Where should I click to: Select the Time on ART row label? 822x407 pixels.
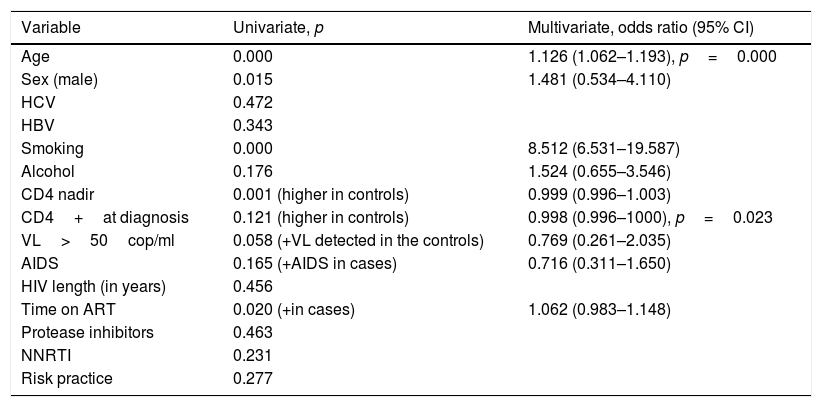pos(65,309)
